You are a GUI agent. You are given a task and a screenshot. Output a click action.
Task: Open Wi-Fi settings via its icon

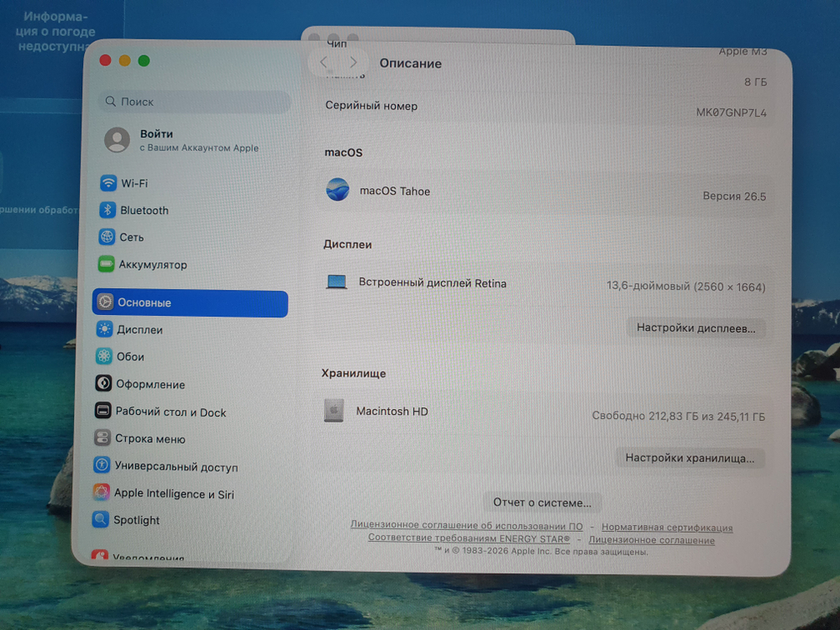point(108,182)
